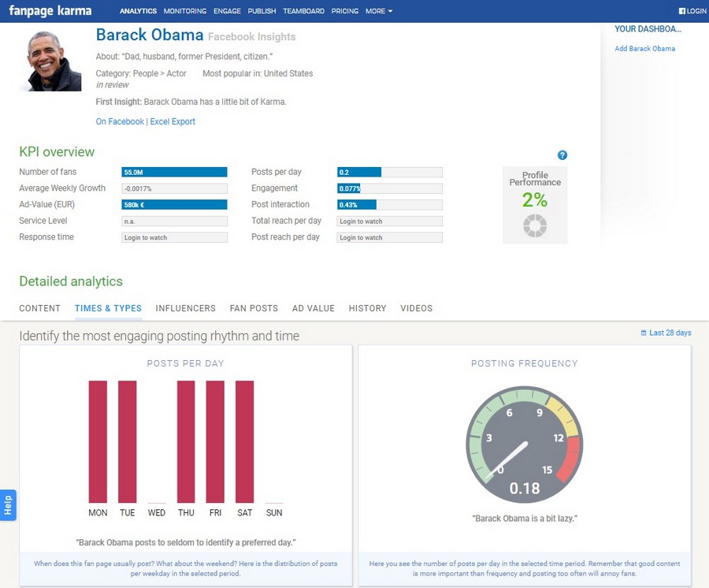
Task: Switch to the INFLUENCERS tab
Action: [185, 308]
